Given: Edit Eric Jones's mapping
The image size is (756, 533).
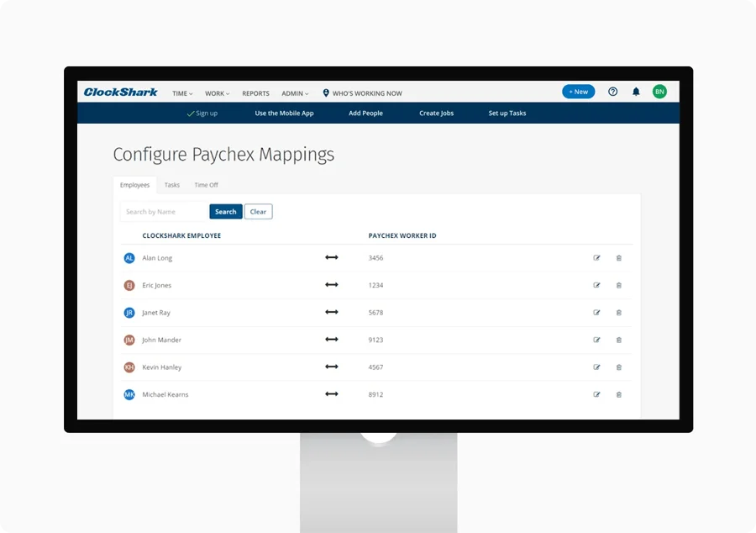Looking at the screenshot, I should point(597,285).
